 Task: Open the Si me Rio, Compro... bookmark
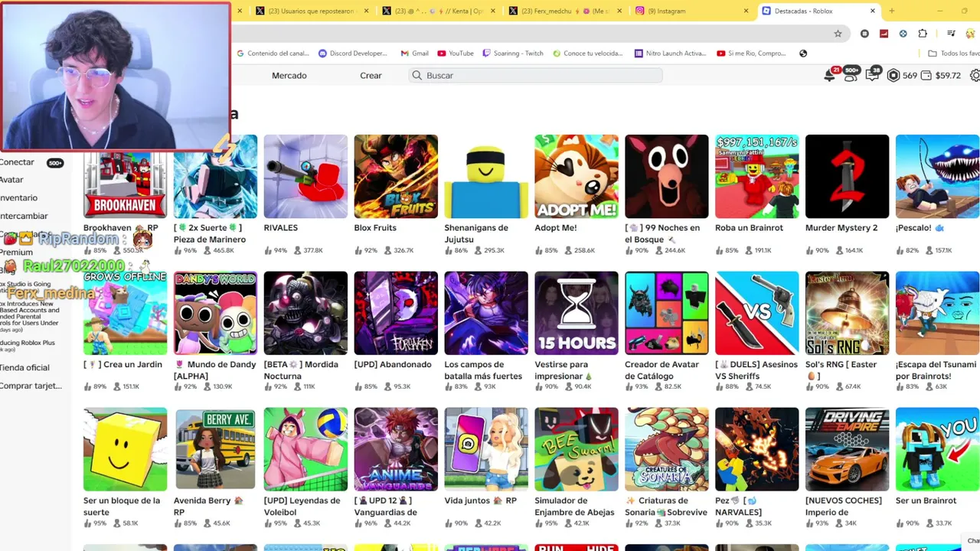tap(751, 54)
